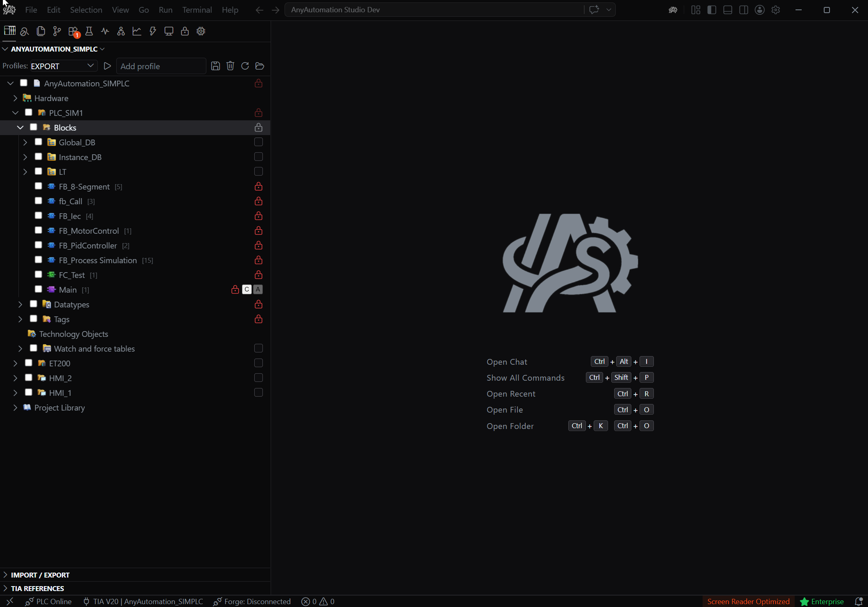The width and height of the screenshot is (868, 607).
Task: Click the Enterprise status bar item
Action: coord(822,601)
